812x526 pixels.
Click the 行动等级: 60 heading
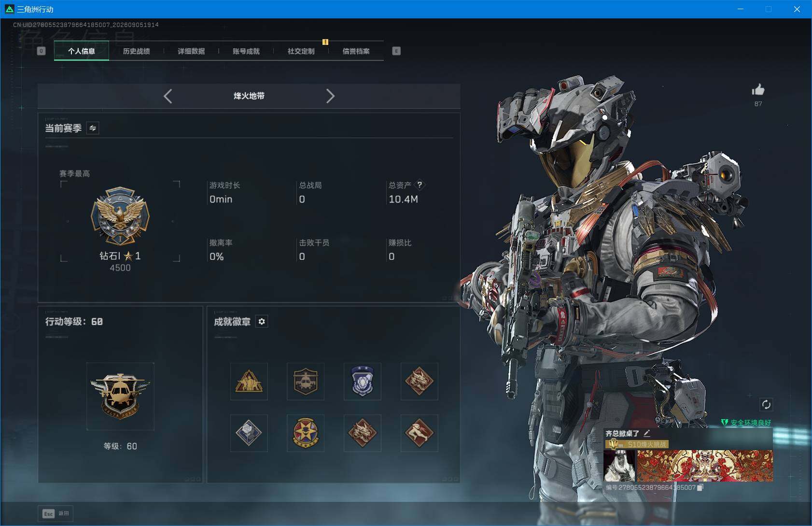(x=74, y=322)
